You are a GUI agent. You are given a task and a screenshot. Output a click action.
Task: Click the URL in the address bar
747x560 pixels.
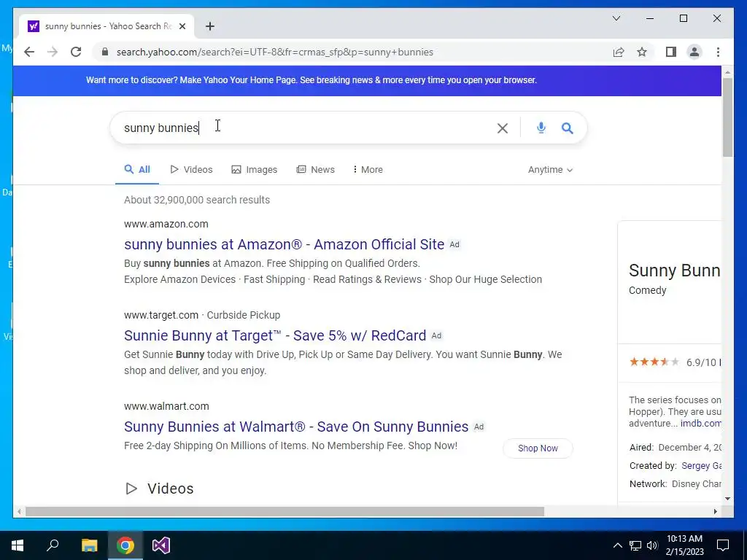pyautogui.click(x=275, y=52)
